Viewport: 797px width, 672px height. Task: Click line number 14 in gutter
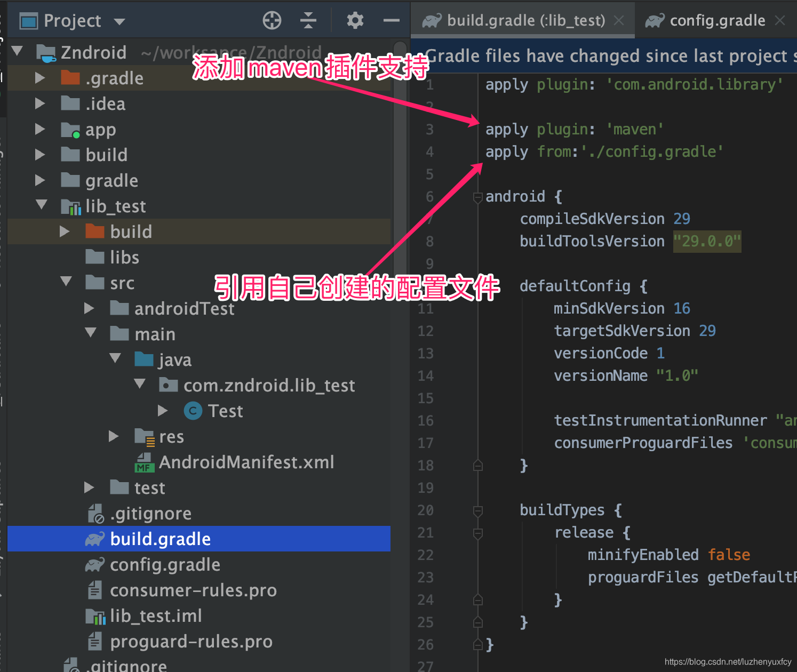425,376
